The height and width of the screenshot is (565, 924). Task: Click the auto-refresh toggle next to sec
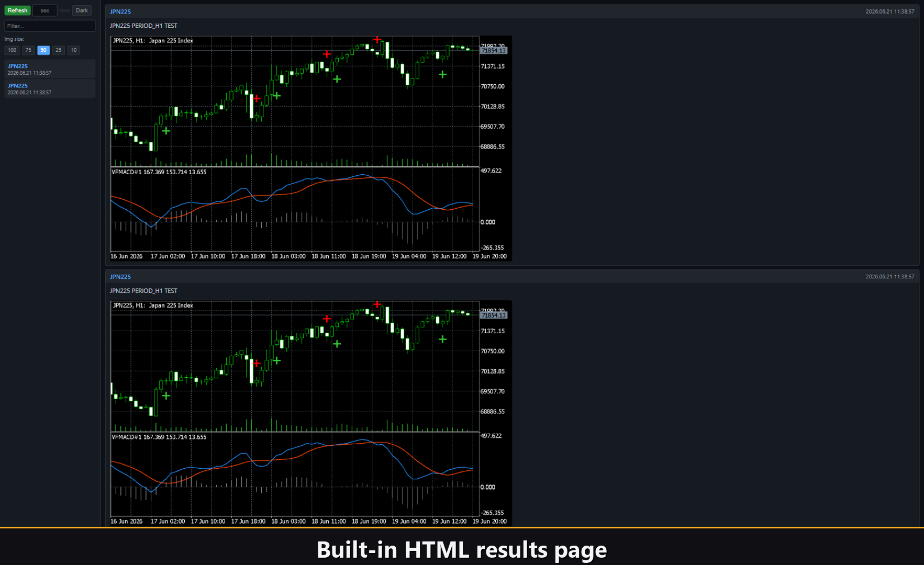point(64,10)
